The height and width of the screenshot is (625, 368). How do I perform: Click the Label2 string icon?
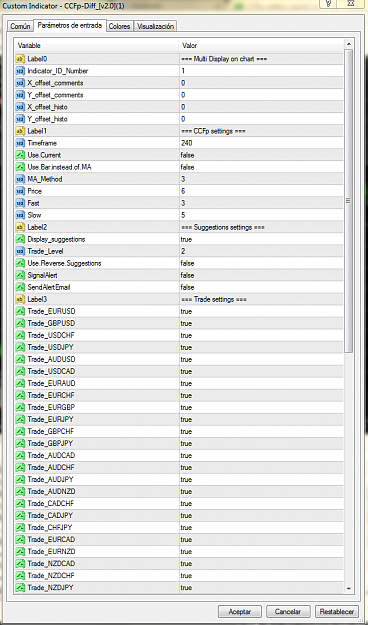[x=20, y=227]
